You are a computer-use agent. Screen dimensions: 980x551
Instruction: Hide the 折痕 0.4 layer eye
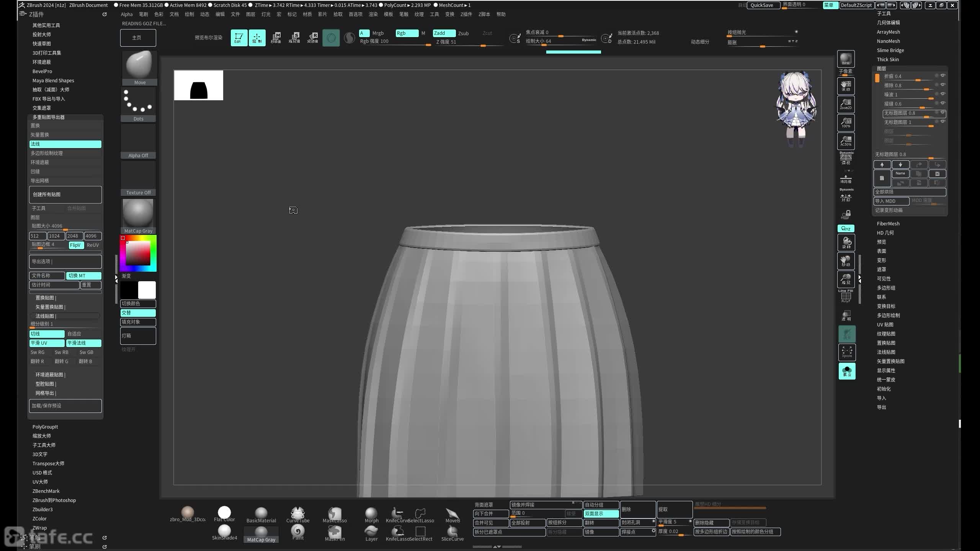tap(943, 75)
